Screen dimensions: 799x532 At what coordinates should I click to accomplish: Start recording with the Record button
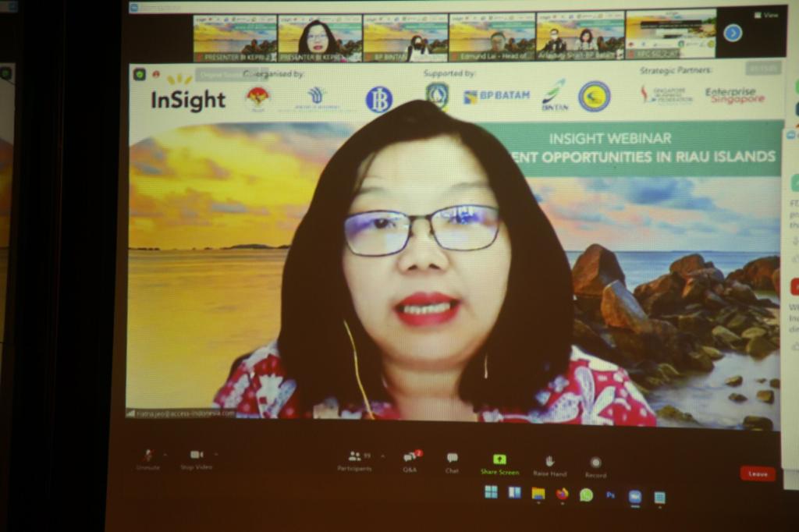[x=595, y=463]
